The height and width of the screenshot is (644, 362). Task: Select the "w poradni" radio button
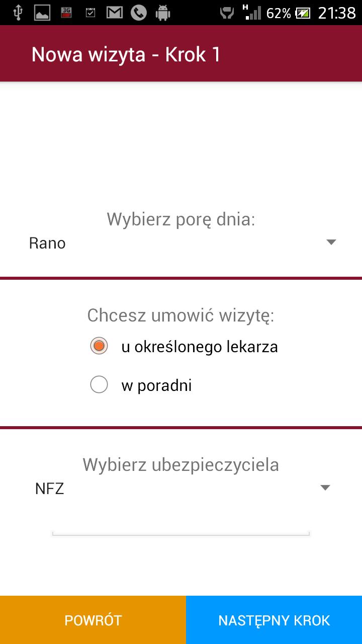coord(99,385)
